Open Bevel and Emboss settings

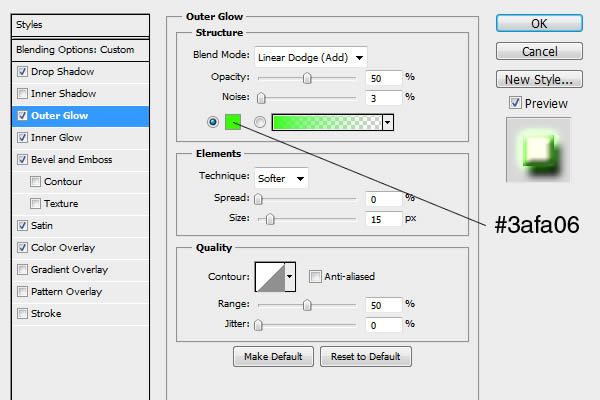point(71,160)
